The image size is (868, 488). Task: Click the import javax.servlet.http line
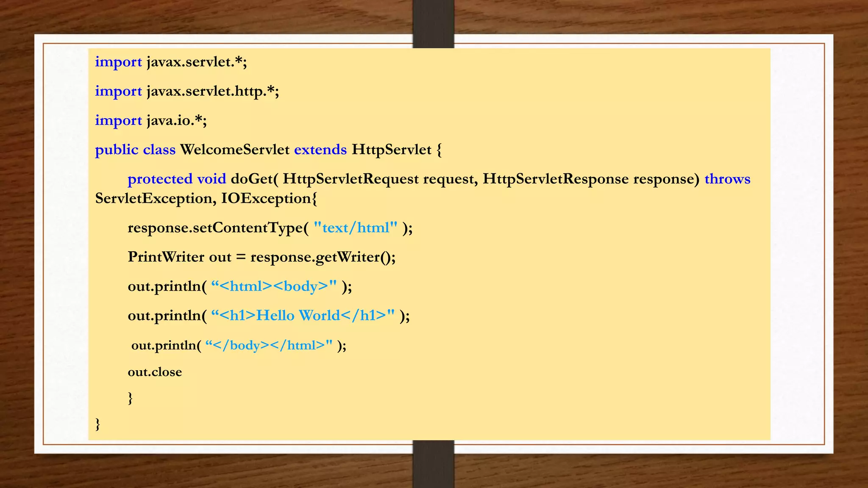pyautogui.click(x=187, y=91)
